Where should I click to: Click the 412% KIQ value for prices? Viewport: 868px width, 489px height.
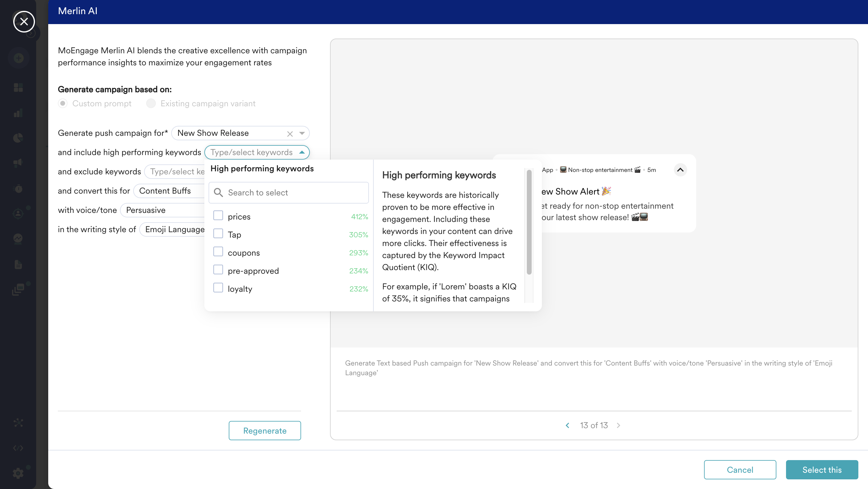click(360, 216)
